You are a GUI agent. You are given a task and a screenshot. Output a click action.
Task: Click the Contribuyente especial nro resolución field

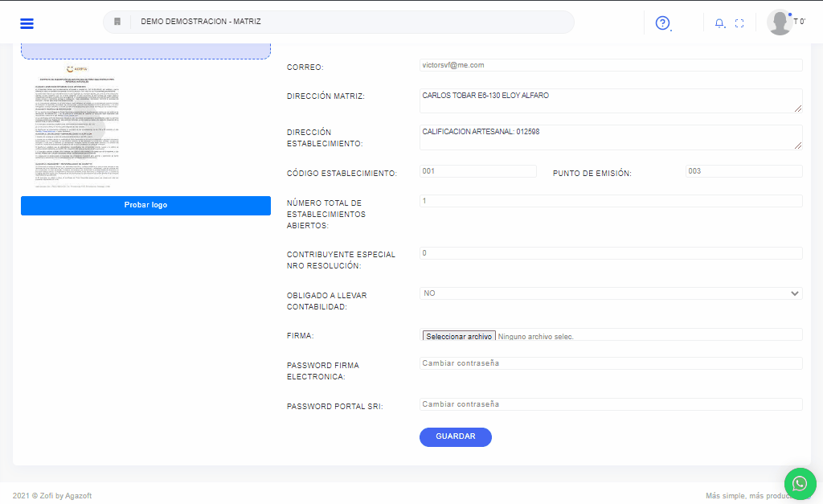point(611,253)
